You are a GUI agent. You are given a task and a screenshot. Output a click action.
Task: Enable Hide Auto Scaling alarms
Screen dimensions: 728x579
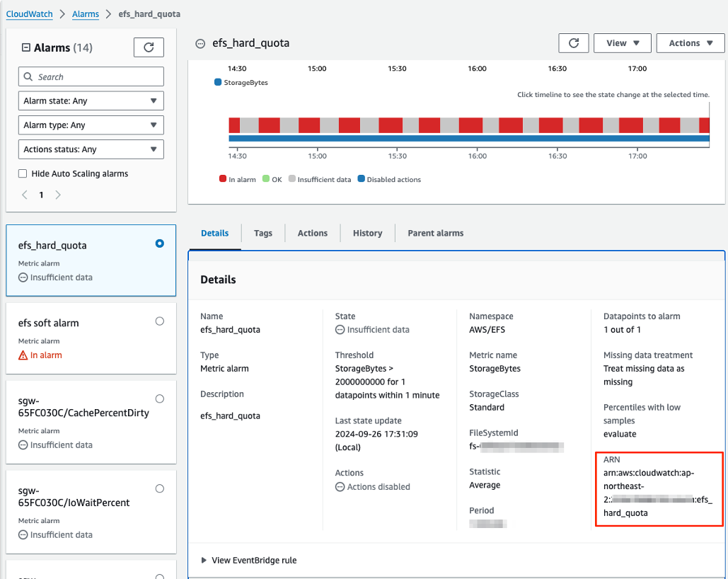[x=21, y=173]
